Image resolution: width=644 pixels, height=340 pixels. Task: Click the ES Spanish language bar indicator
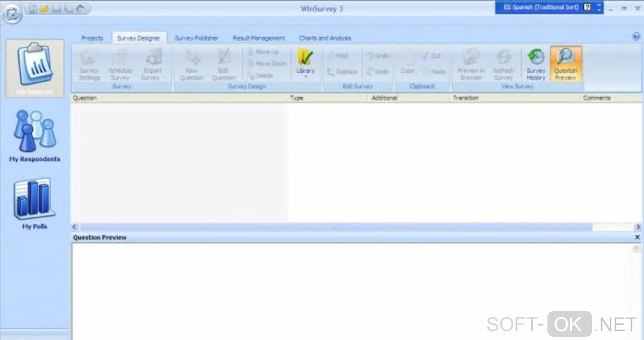541,8
